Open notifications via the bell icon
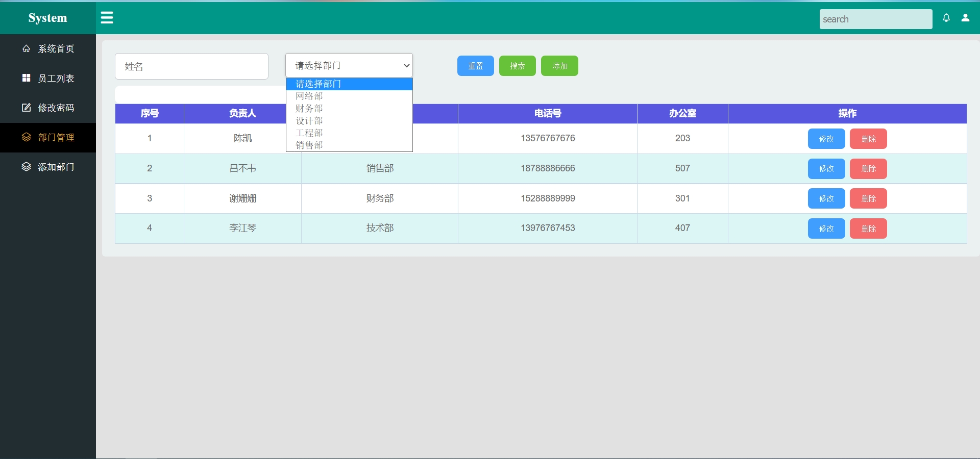The height and width of the screenshot is (459, 980). (947, 18)
